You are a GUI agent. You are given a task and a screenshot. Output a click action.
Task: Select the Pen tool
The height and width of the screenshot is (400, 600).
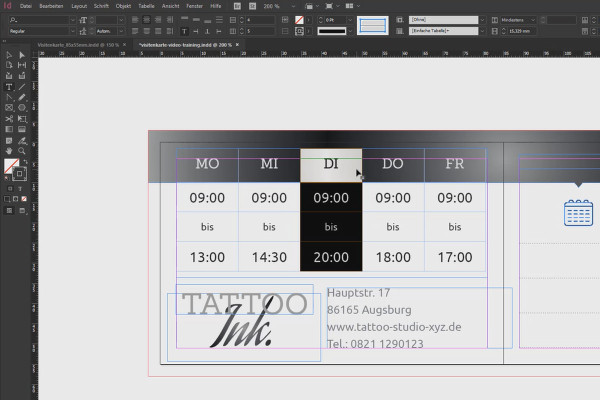[9, 97]
